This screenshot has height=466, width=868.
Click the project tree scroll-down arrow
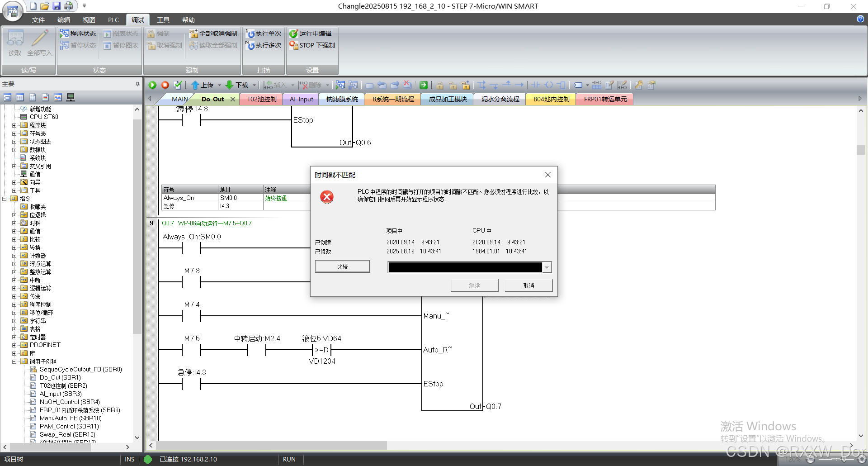137,437
